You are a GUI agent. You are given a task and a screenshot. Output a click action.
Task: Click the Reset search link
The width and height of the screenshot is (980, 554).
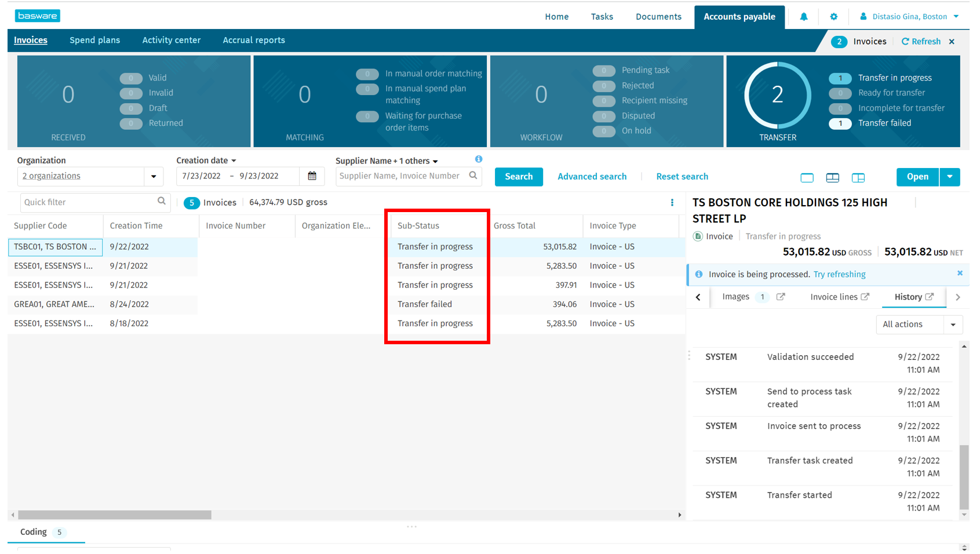pyautogui.click(x=682, y=177)
